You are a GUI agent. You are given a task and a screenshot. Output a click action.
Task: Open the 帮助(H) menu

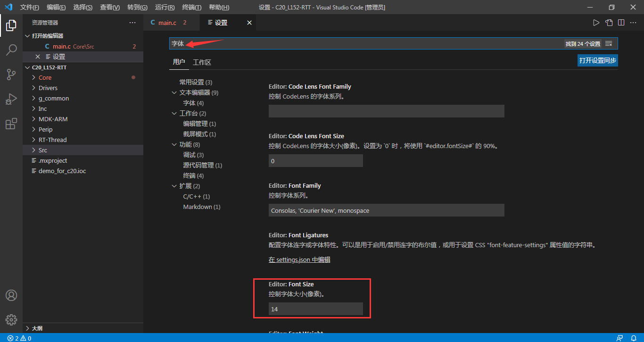click(219, 8)
